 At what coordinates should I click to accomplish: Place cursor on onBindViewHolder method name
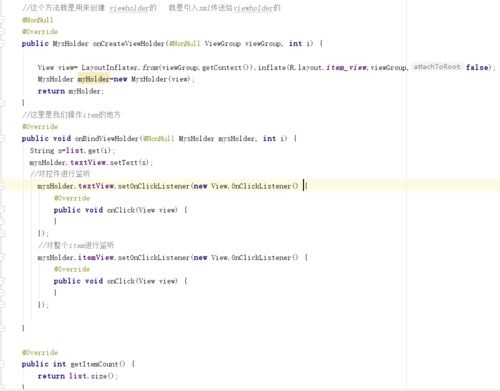[x=107, y=139]
